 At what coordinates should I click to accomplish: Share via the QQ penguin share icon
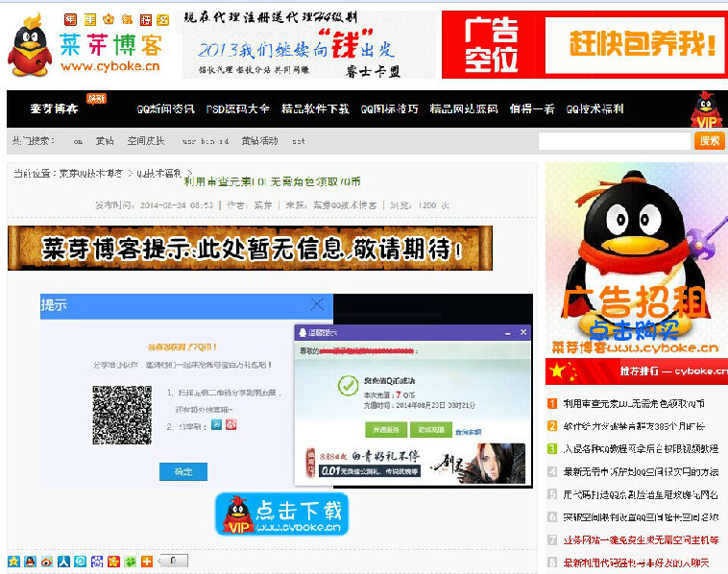pyautogui.click(x=31, y=562)
